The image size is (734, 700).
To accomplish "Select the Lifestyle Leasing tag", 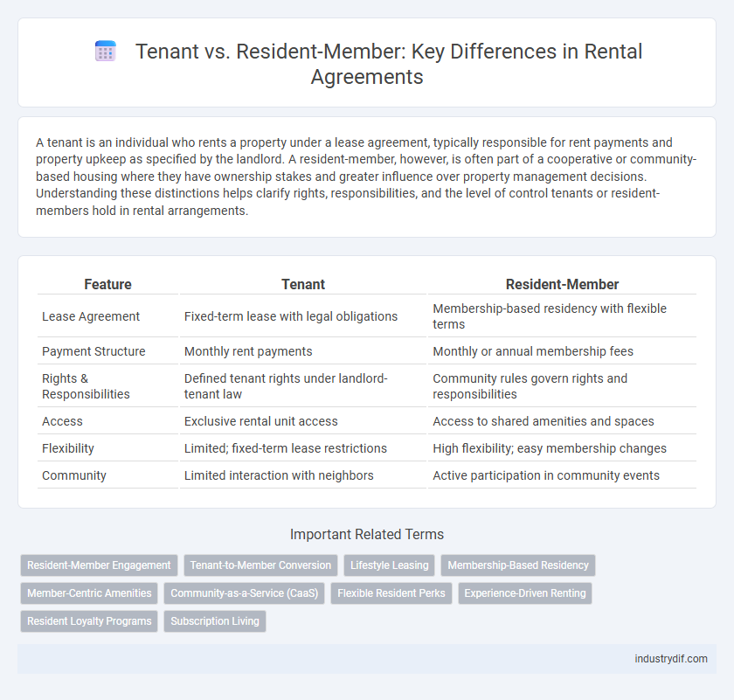I will click(x=390, y=565).
